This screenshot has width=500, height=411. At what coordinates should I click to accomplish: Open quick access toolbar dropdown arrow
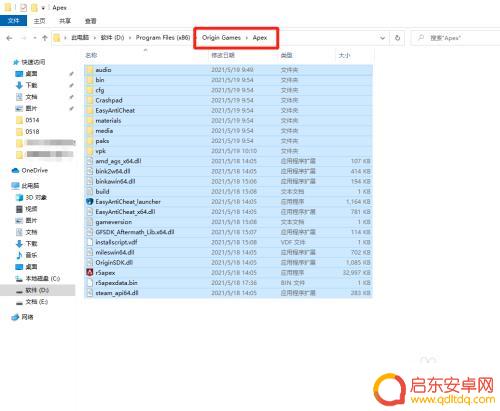pyautogui.click(x=43, y=8)
